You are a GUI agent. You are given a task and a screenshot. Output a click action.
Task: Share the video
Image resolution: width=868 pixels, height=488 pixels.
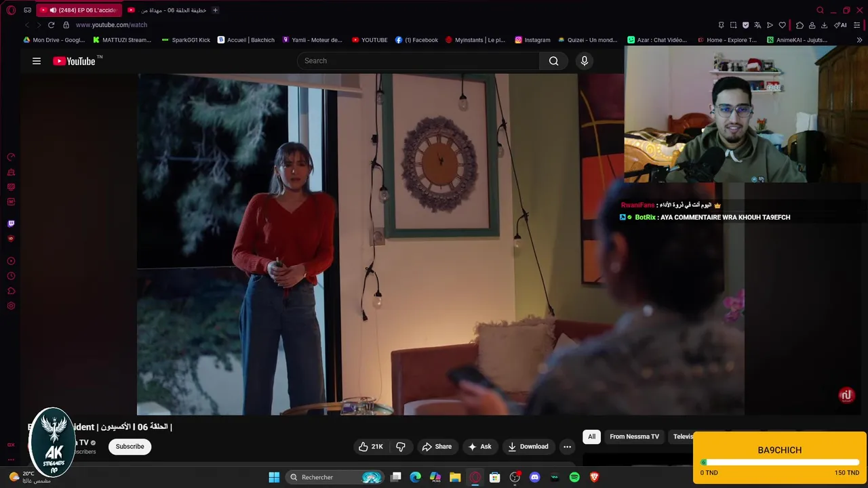[x=437, y=447]
